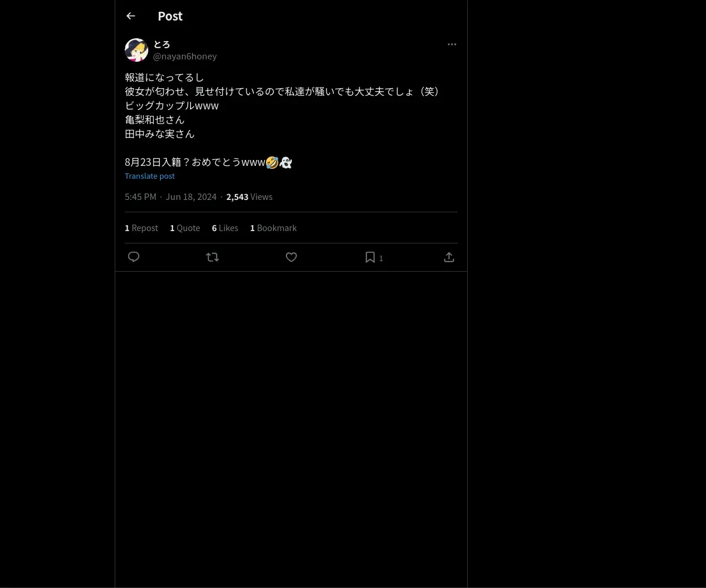Screen dimensions: 706x588
Task: Click the reply speech bubble icon
Action: point(134,257)
